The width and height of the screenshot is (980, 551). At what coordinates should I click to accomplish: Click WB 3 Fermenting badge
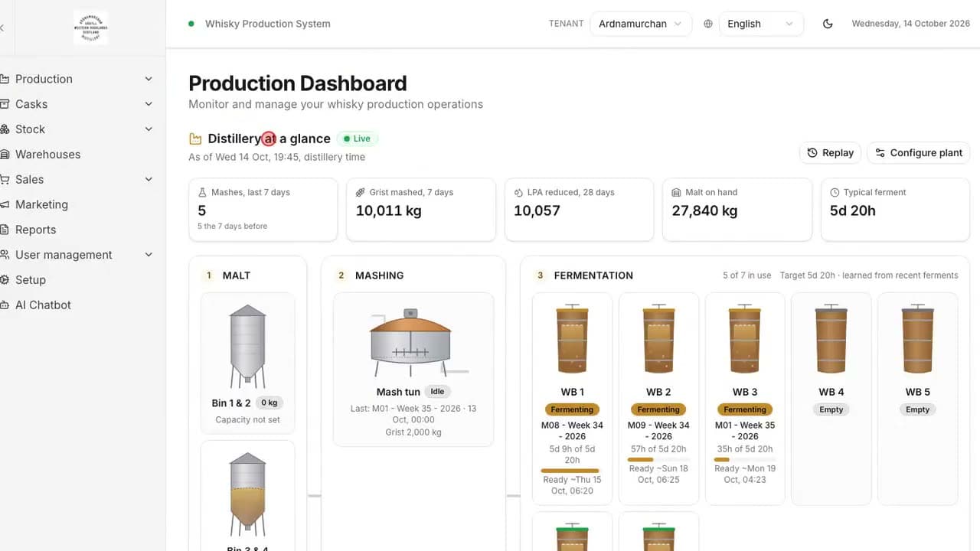coord(745,409)
